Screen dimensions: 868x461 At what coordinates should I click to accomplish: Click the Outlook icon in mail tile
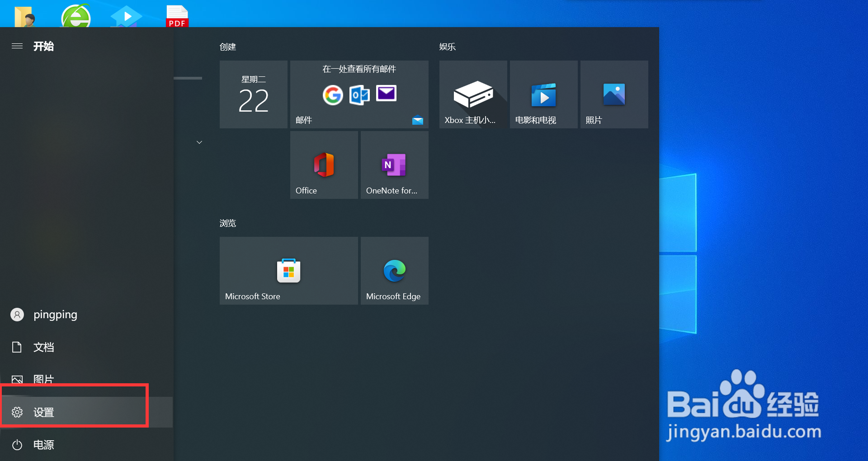click(x=359, y=95)
